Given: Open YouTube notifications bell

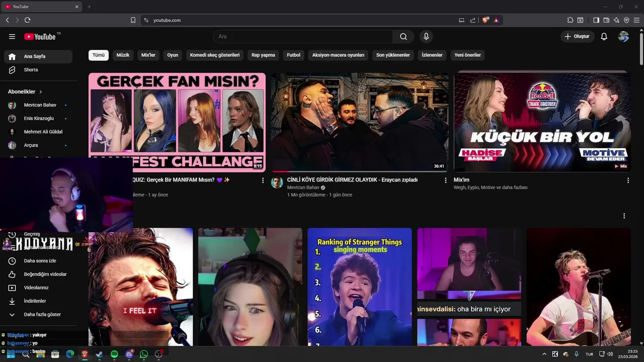Looking at the screenshot, I should point(604,37).
